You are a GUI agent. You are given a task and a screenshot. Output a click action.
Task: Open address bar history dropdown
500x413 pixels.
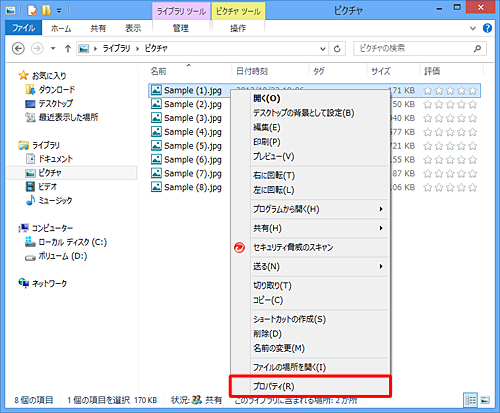(323, 49)
